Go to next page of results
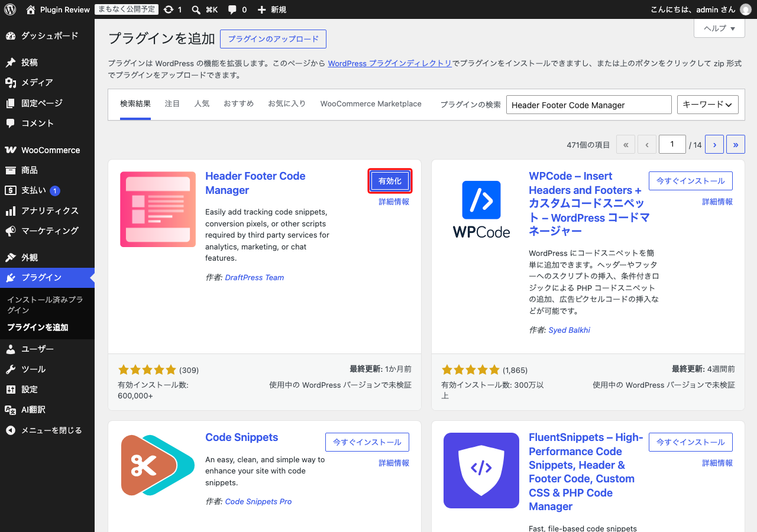This screenshot has width=757, height=532. pos(714,144)
